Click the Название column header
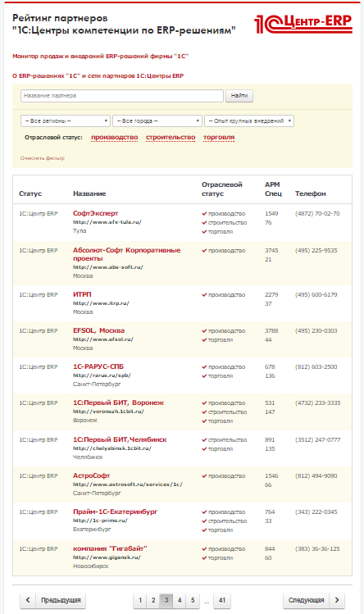The image size is (364, 614). click(89, 193)
